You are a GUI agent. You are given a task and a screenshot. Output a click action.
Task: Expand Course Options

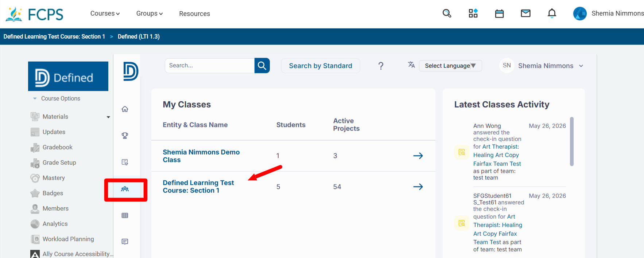pos(57,98)
